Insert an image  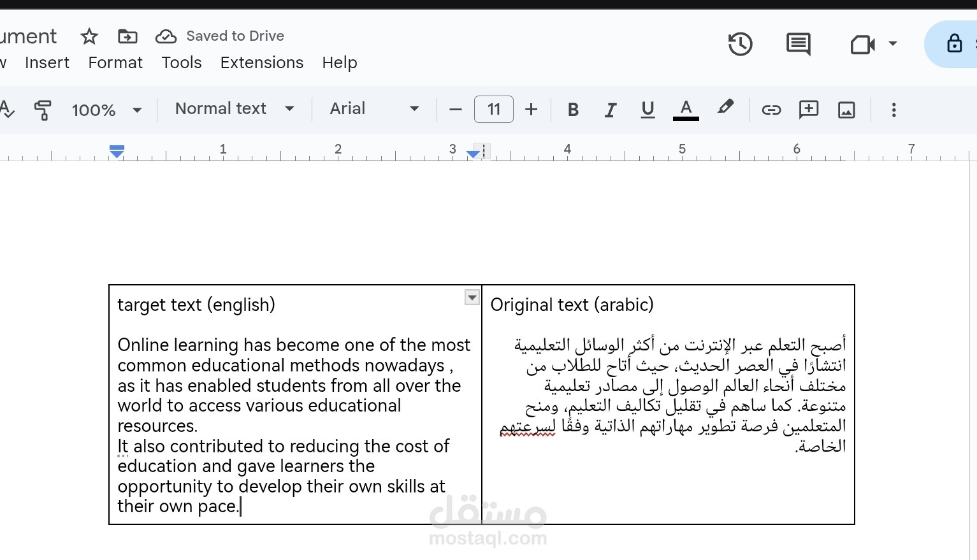846,110
